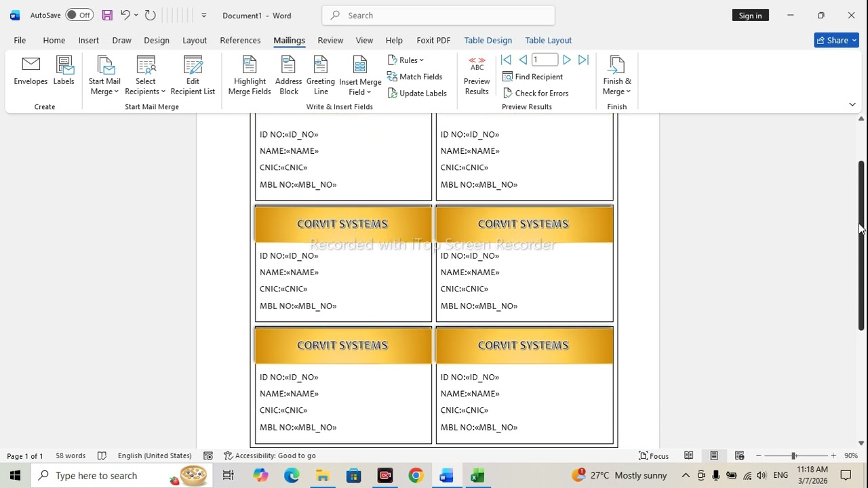The height and width of the screenshot is (488, 868).
Task: Click zoom out minus button
Action: [758, 455]
